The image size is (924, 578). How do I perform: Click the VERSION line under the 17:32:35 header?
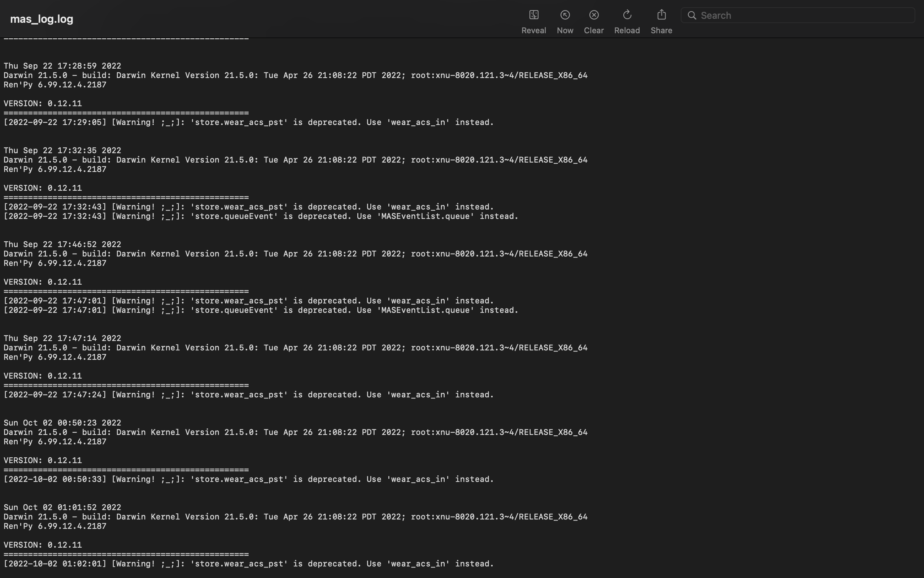point(43,188)
